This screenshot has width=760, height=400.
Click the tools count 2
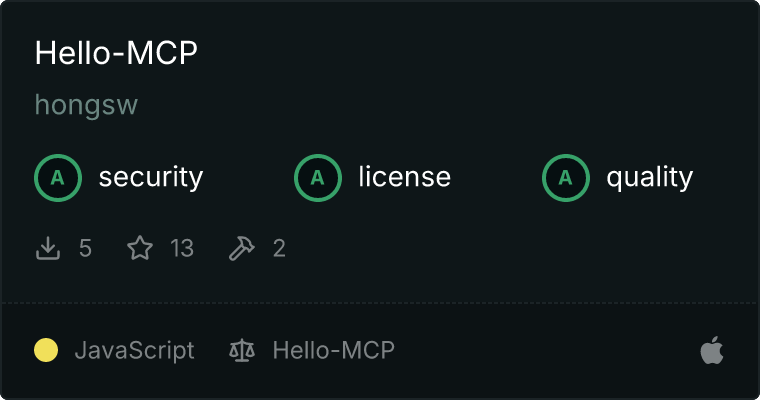[x=279, y=248]
